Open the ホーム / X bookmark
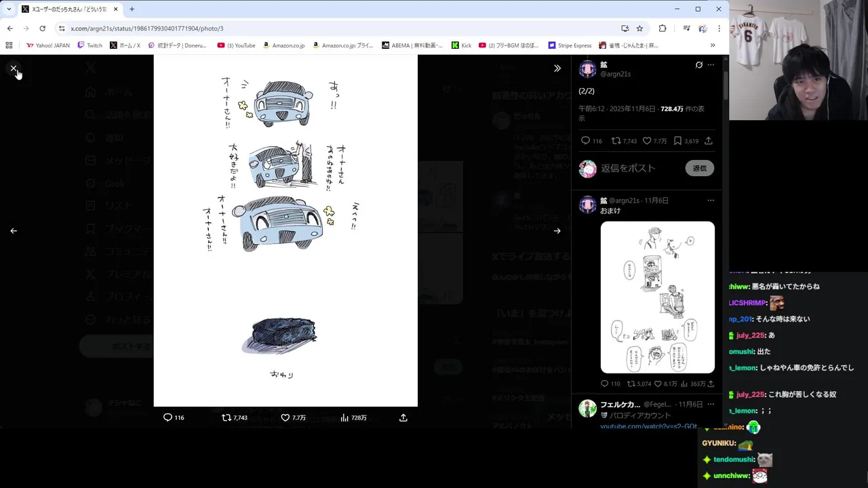 125,45
